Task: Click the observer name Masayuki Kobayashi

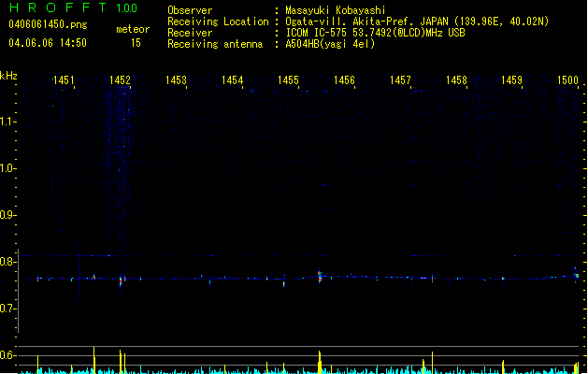Action: tap(336, 10)
